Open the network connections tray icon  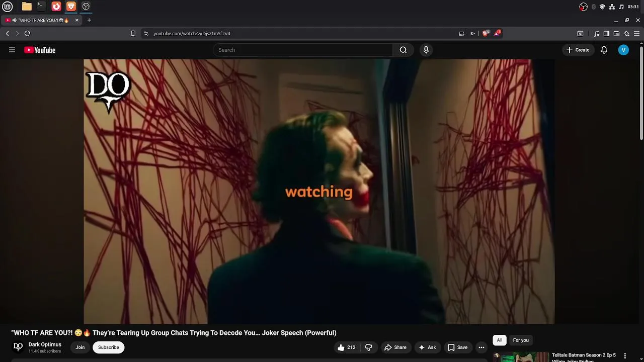click(612, 7)
